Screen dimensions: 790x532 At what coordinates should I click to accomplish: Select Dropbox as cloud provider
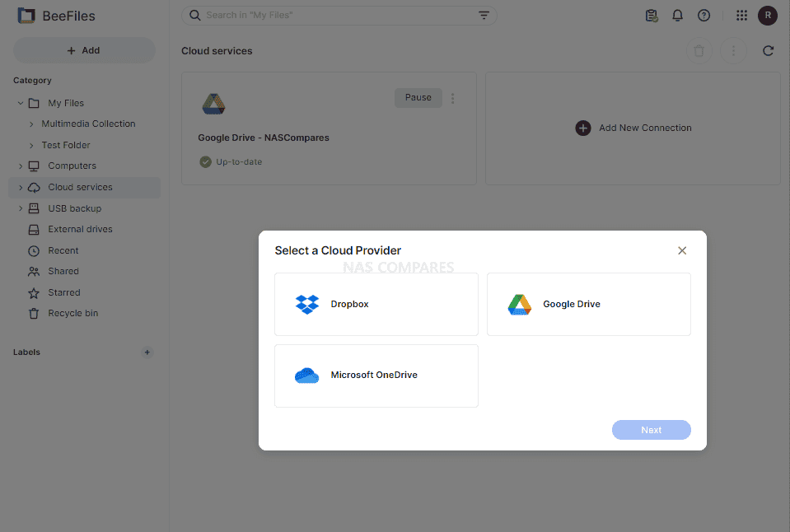point(376,304)
